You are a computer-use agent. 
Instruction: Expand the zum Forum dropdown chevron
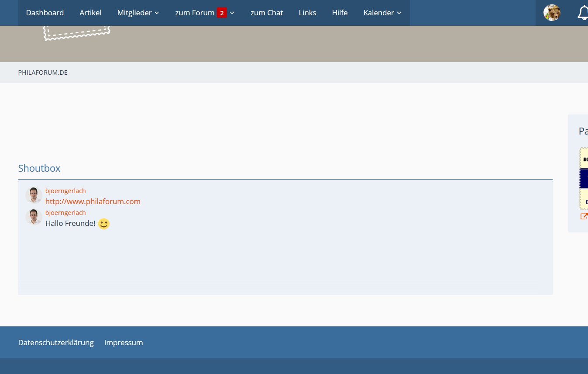[x=232, y=13]
